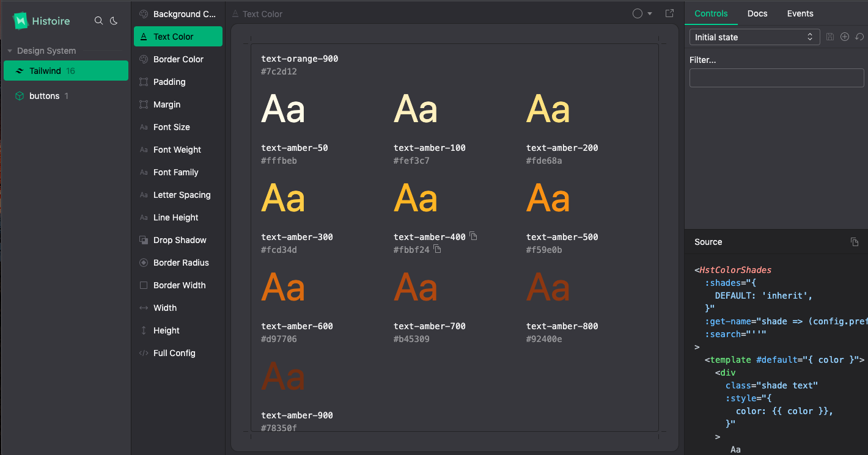The image size is (868, 455).
Task: Open the Font Size variant
Action: (178, 127)
